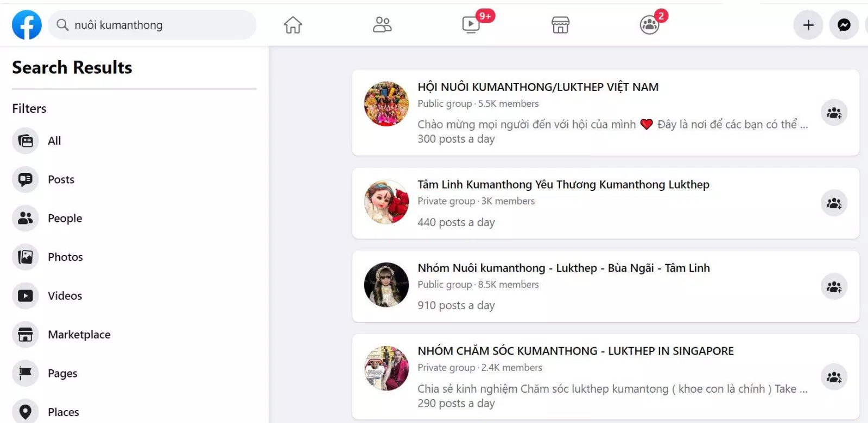This screenshot has height=423, width=868.
Task: Open the Friends icon in the top bar
Action: [x=382, y=25]
